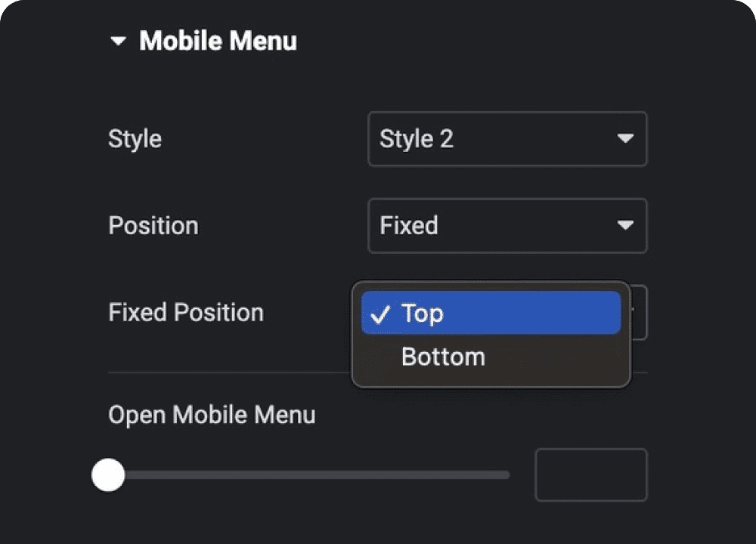Click the Open Mobile Menu slider handle
The height and width of the screenshot is (544, 756).
point(108,475)
